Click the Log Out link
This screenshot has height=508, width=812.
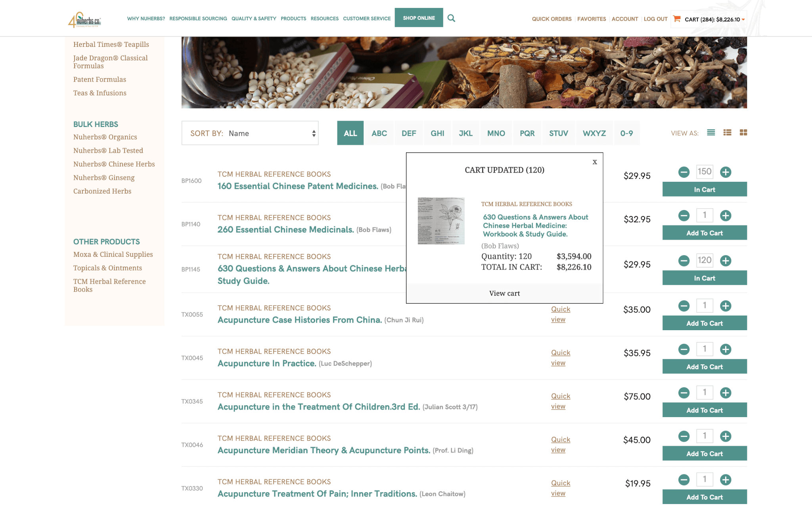point(655,19)
